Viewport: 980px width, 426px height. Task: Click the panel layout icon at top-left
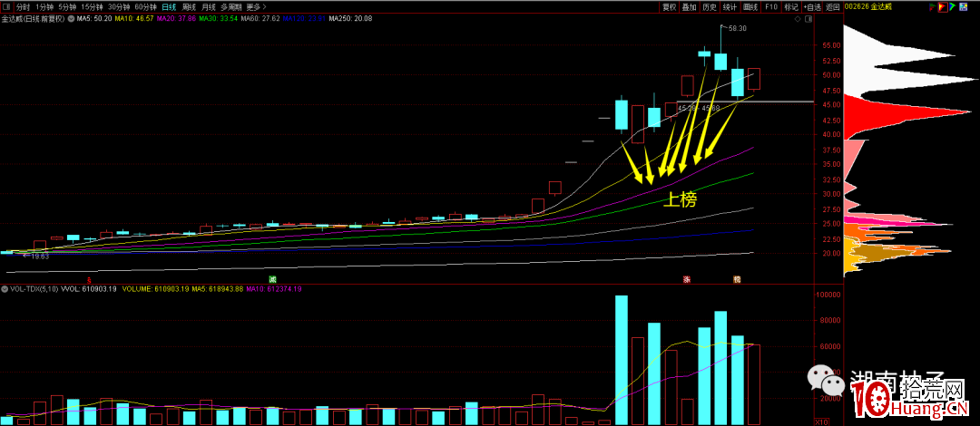(5, 6)
